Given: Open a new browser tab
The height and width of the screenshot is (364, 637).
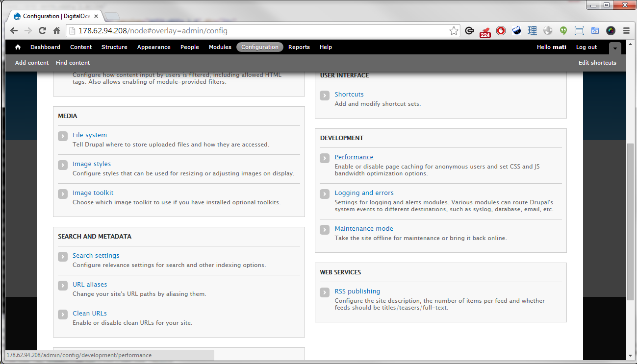Looking at the screenshot, I should [112, 17].
